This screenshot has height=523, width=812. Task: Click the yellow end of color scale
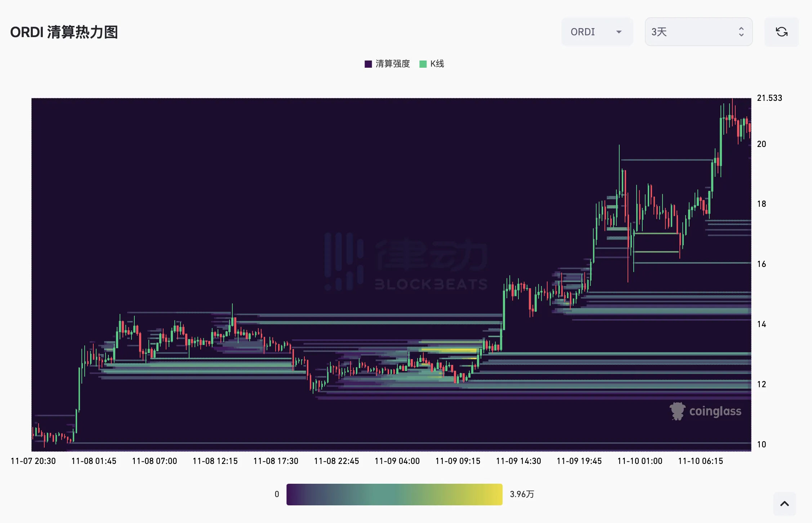[x=497, y=494]
